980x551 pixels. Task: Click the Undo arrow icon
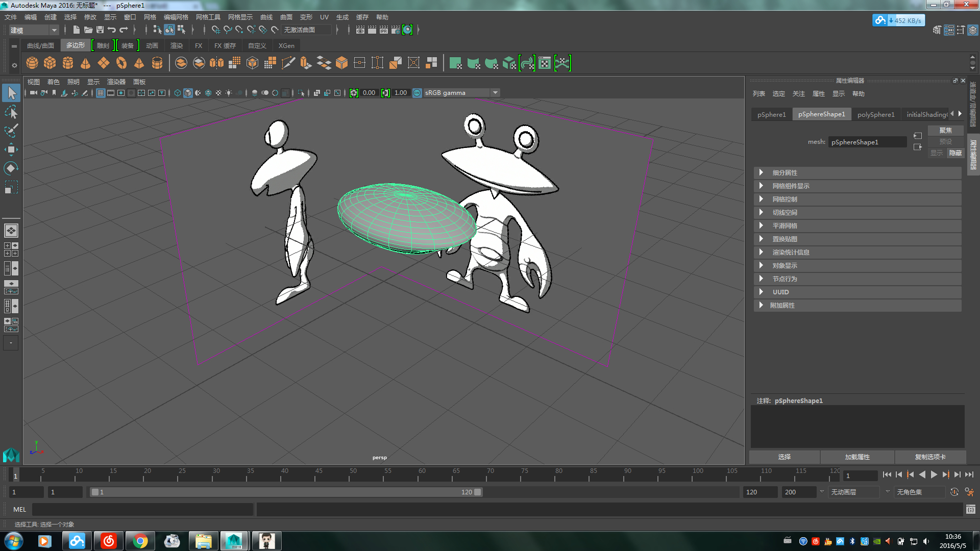point(111,30)
